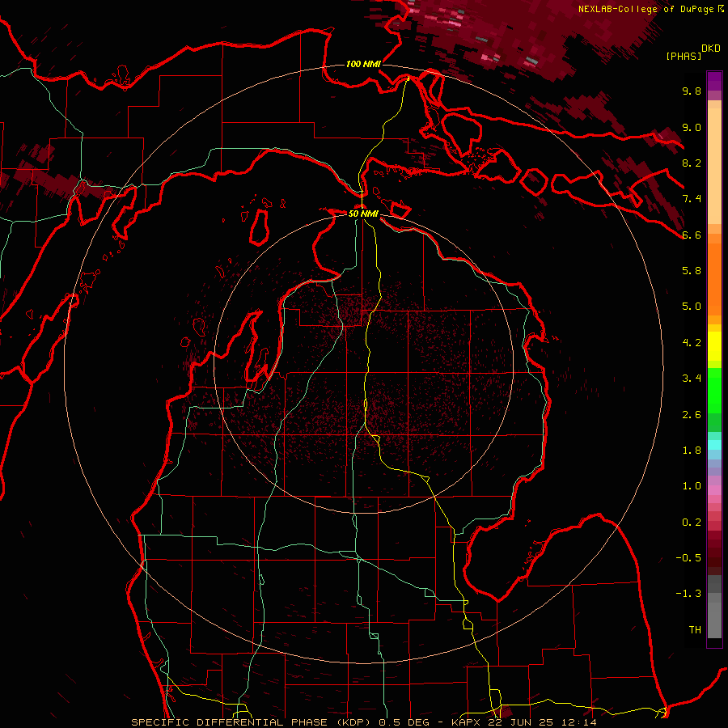Click the 3.4 color scale value

click(x=692, y=379)
